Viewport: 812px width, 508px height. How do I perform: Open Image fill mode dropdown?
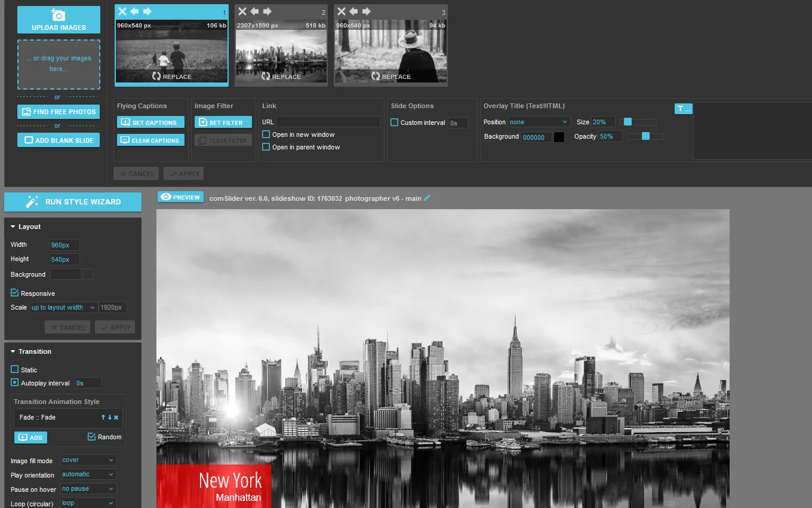[x=88, y=460]
